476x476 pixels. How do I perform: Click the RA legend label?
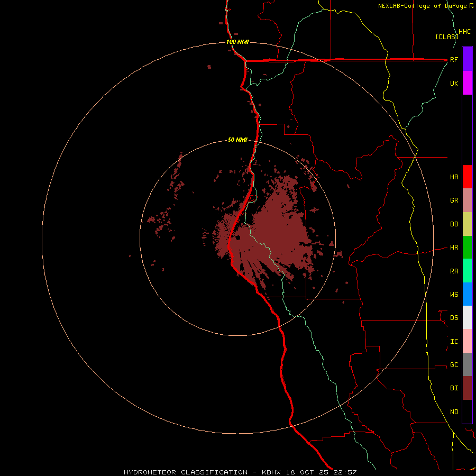click(454, 271)
